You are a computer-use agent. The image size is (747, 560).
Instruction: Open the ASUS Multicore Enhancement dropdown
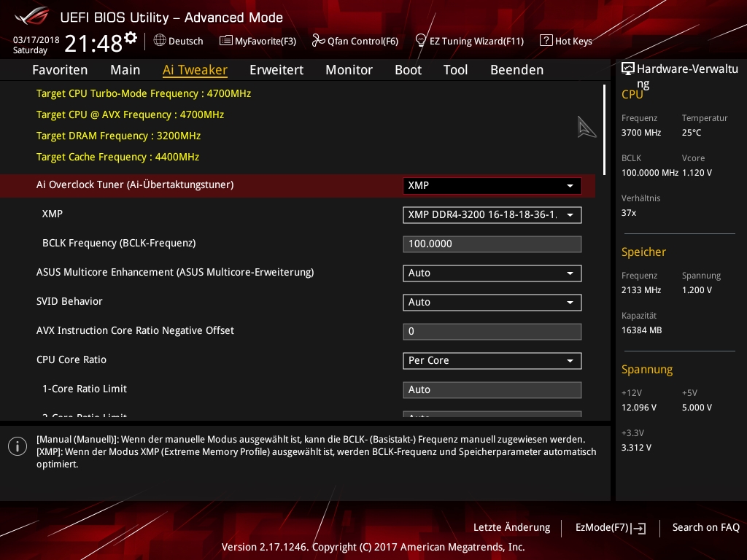(x=492, y=273)
